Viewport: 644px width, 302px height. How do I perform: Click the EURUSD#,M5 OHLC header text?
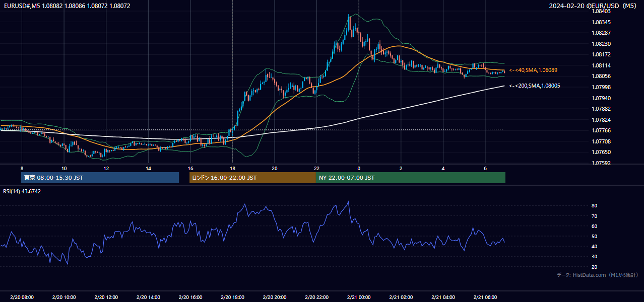(x=66, y=6)
